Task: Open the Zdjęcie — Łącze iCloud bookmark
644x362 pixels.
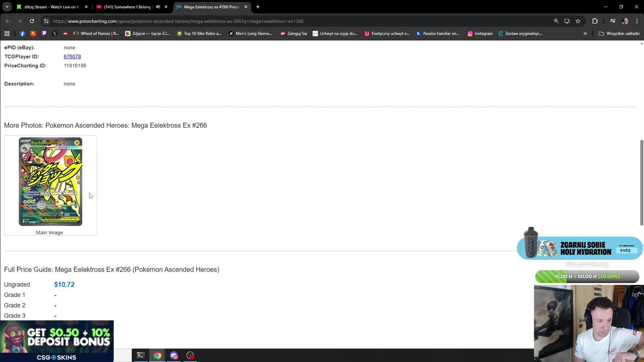Action: [x=147, y=34]
